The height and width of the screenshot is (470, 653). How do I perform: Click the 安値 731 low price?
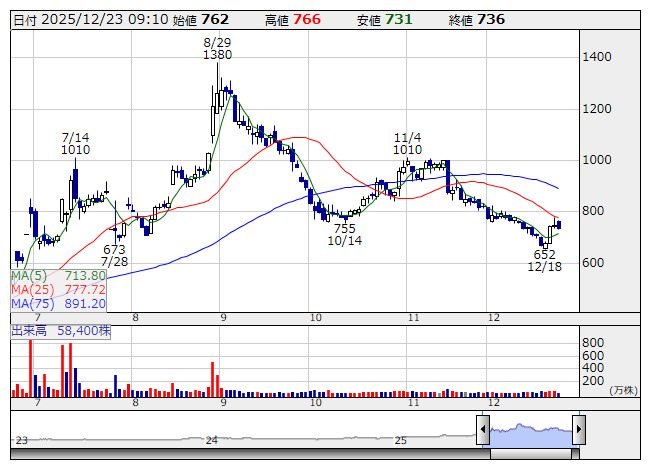(x=384, y=20)
